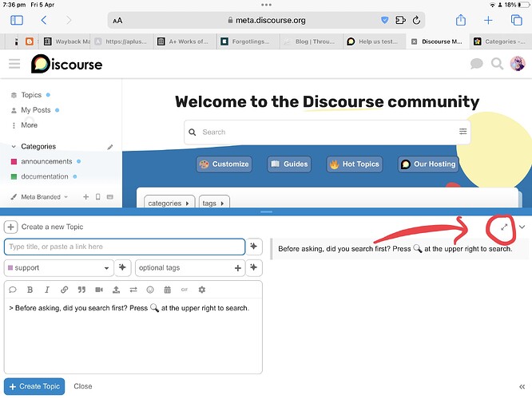Focus the topic title input field
The image size is (532, 399).
[x=125, y=247]
